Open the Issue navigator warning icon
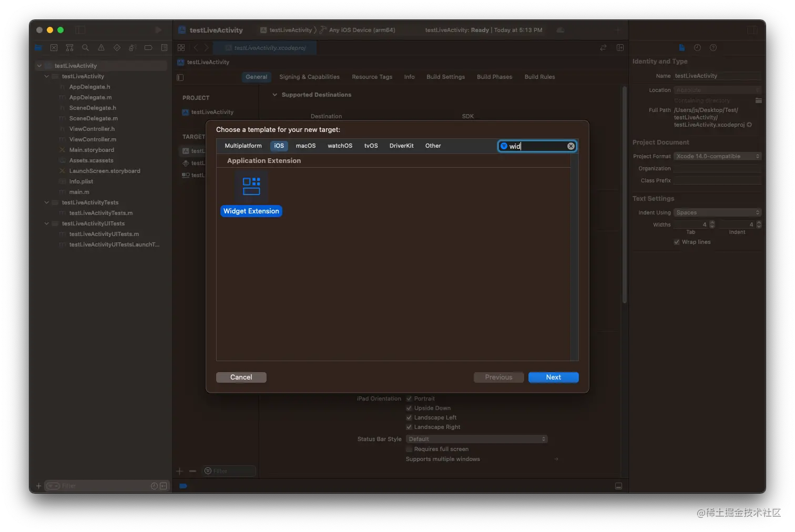This screenshot has width=795, height=532. coord(101,48)
